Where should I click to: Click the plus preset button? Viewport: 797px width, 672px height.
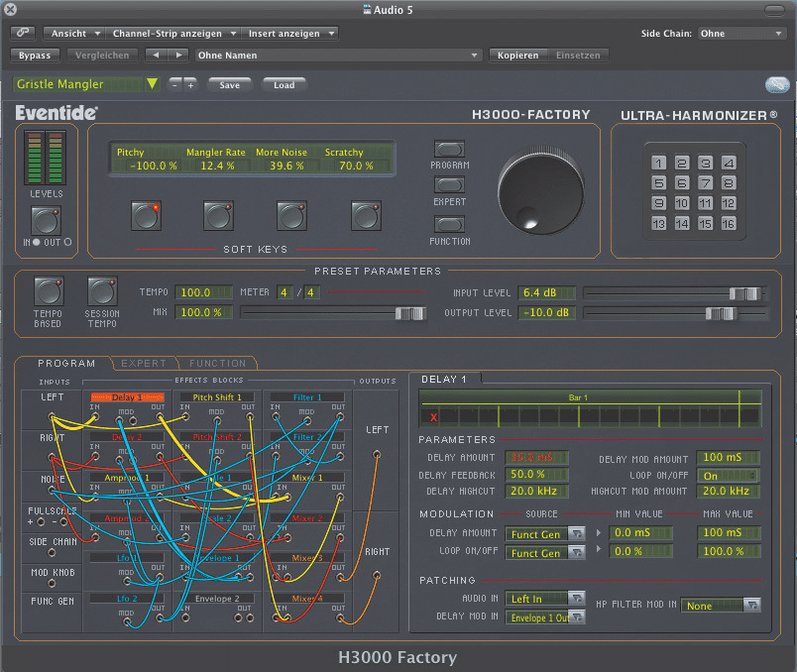[190, 85]
